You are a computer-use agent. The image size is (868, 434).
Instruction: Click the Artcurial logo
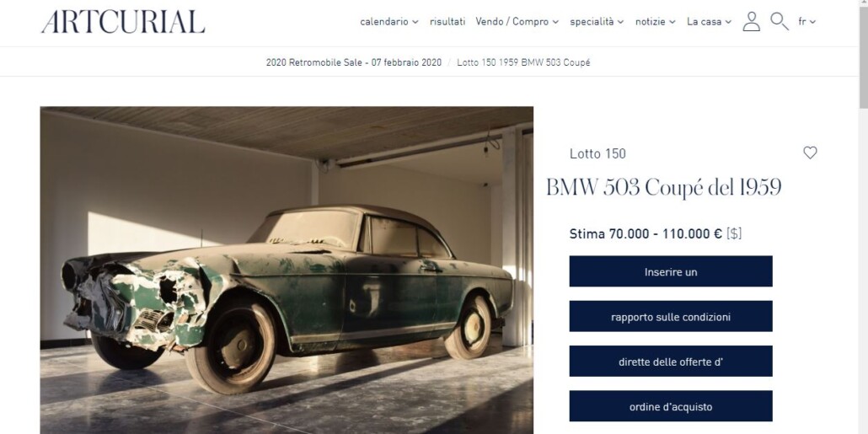point(123,22)
